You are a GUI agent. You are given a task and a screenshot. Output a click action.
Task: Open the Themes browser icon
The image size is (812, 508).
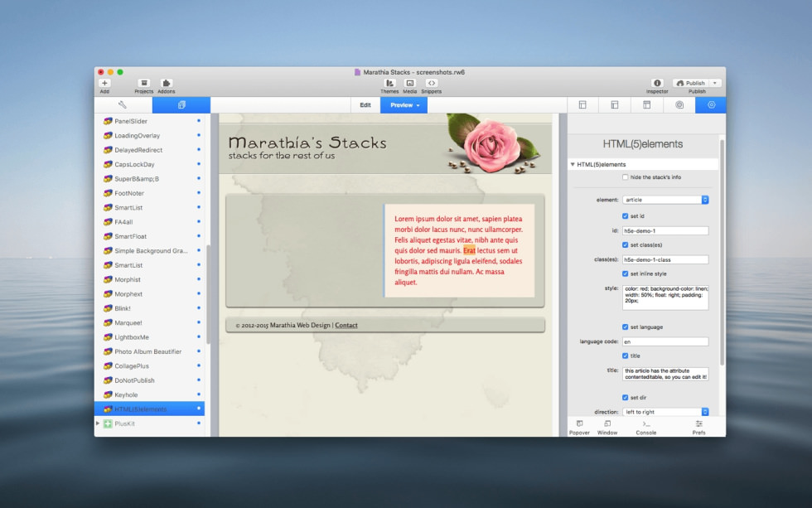point(389,83)
